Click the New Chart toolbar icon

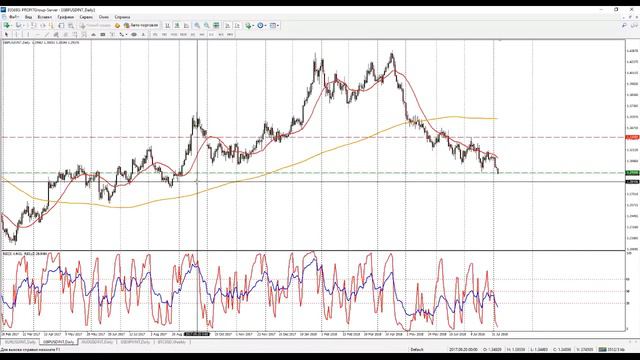(x=7, y=25)
